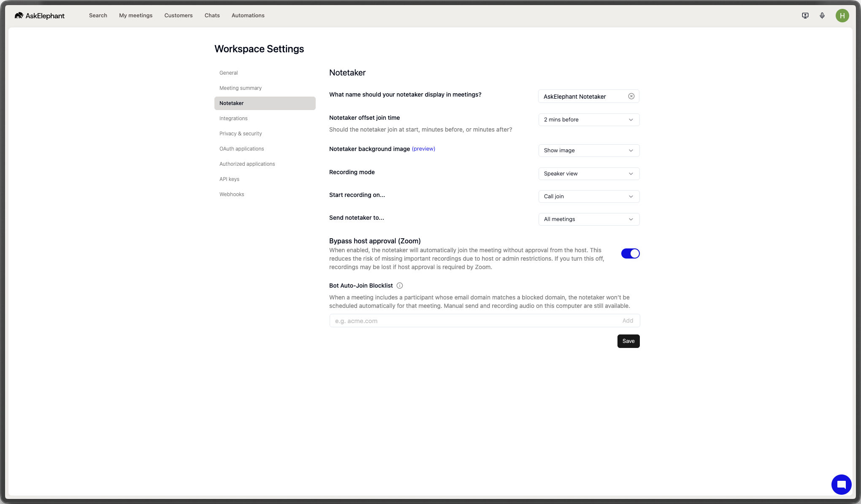Click the background image preview link
This screenshot has width=861, height=504.
[x=423, y=149]
